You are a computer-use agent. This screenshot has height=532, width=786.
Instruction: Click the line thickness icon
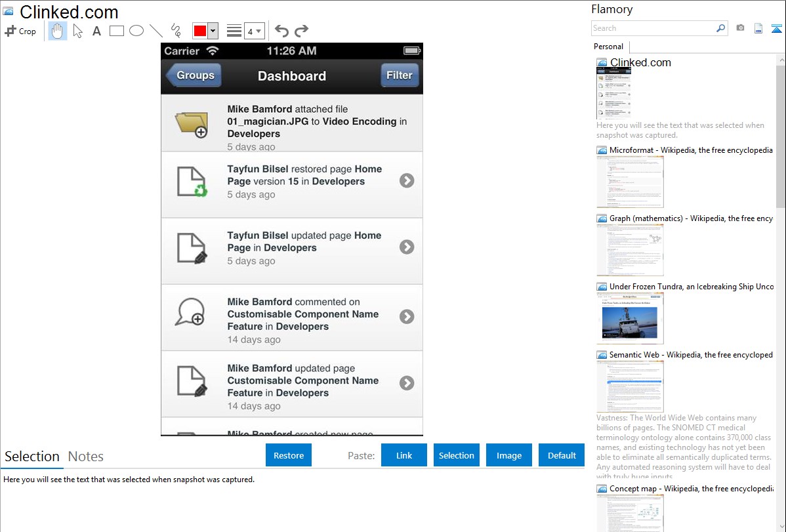[x=234, y=31]
